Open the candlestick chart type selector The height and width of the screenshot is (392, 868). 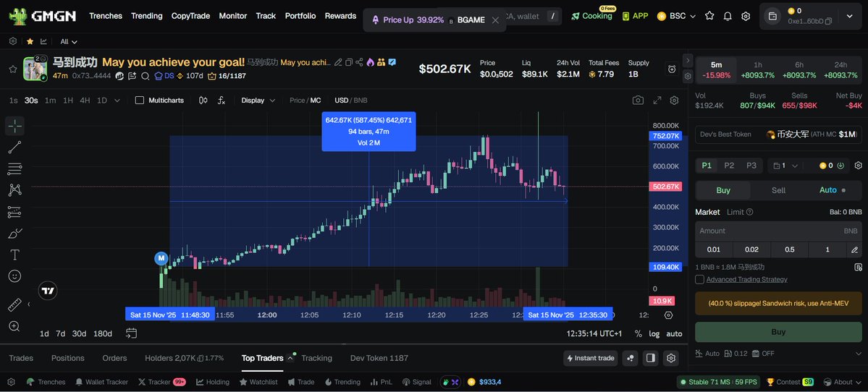pyautogui.click(x=203, y=100)
